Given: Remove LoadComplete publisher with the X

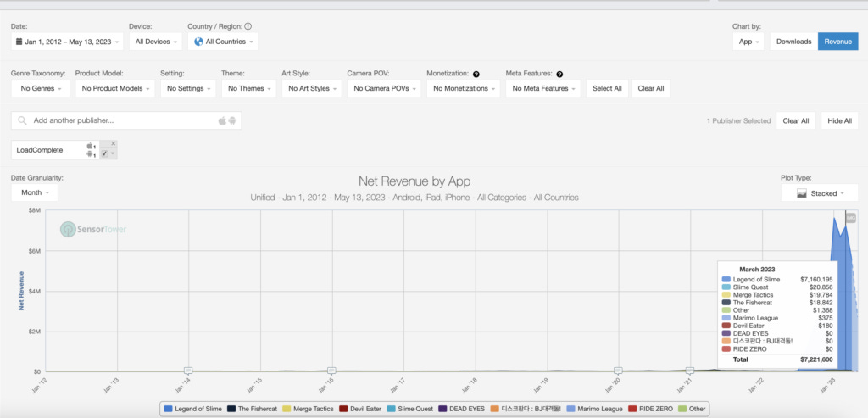Looking at the screenshot, I should [113, 143].
